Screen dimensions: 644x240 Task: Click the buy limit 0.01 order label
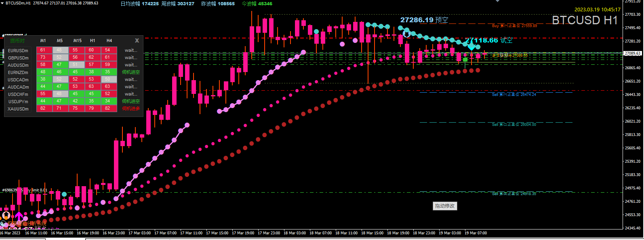pos(25,190)
